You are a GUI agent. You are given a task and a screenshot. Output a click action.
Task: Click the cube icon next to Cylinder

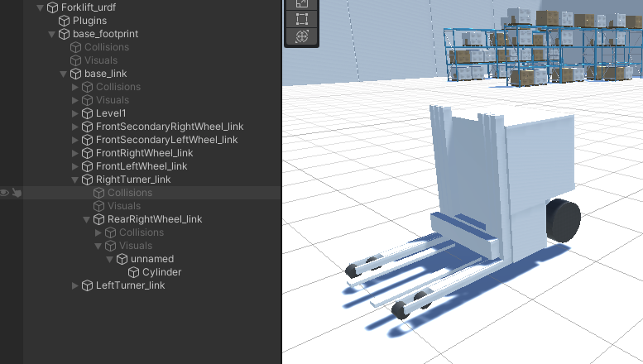click(x=133, y=272)
